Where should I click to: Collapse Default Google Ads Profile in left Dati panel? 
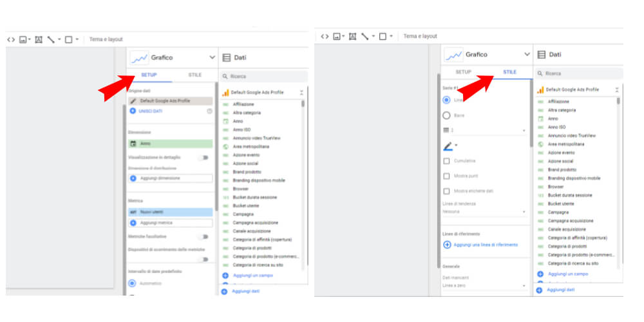click(301, 93)
